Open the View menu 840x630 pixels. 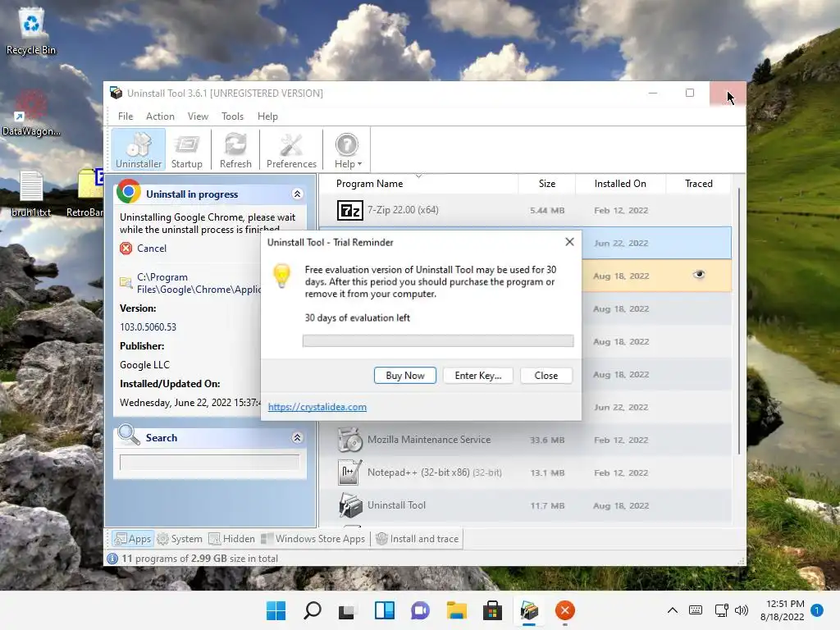point(198,116)
